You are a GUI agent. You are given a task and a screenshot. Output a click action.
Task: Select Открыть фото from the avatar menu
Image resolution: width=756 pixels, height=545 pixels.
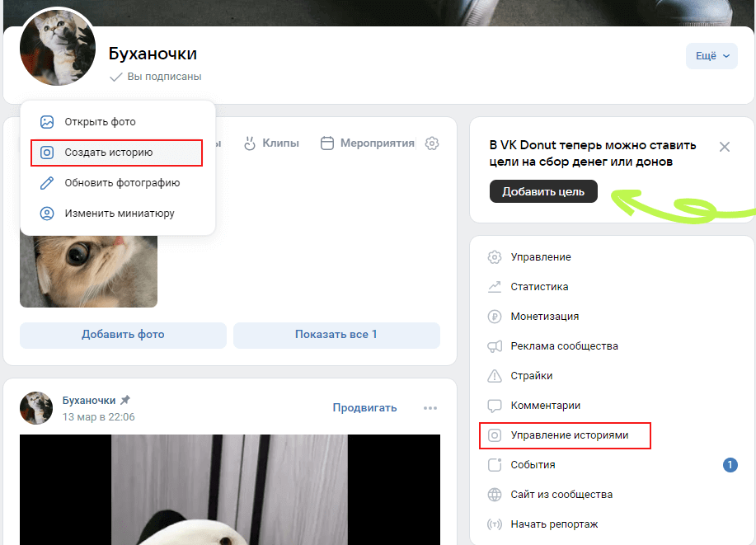tap(118, 122)
